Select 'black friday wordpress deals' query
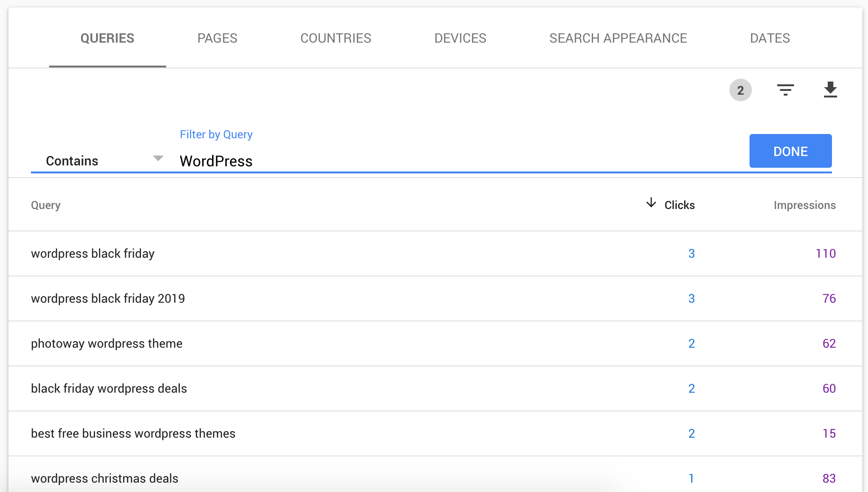 click(435, 388)
